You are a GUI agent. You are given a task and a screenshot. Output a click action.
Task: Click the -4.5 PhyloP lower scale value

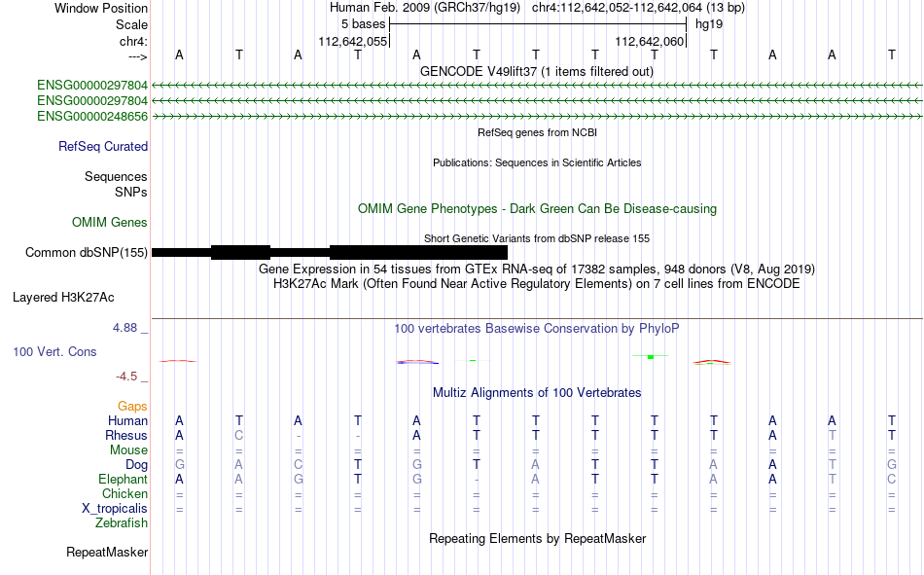[126, 377]
